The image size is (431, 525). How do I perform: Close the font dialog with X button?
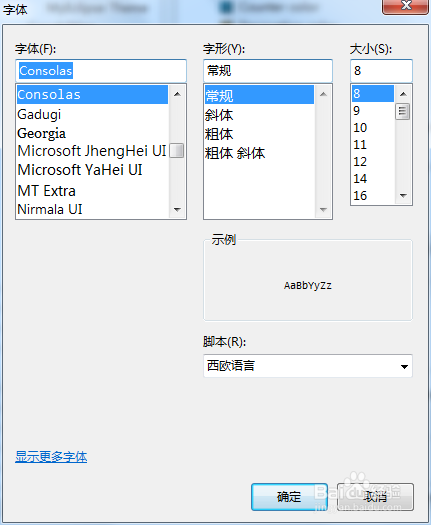click(x=406, y=6)
